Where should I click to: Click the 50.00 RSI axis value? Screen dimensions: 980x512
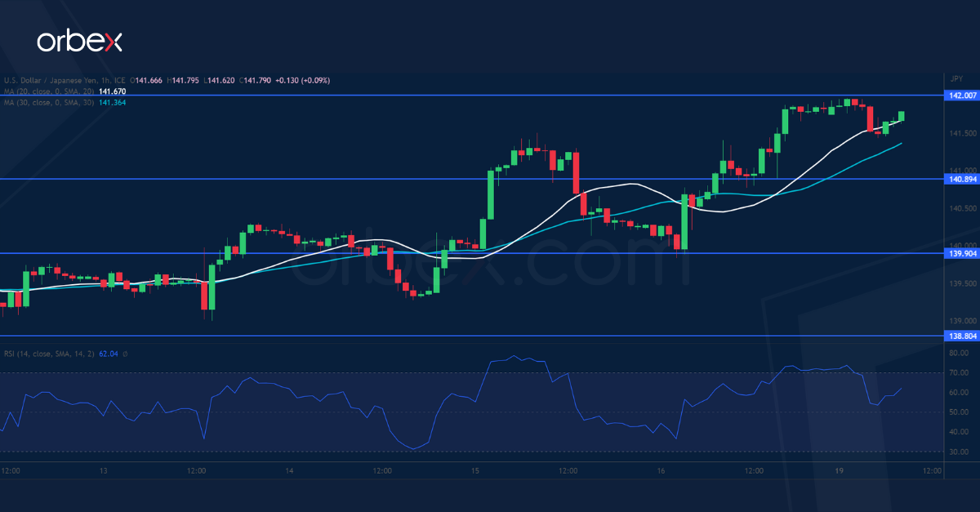click(960, 412)
